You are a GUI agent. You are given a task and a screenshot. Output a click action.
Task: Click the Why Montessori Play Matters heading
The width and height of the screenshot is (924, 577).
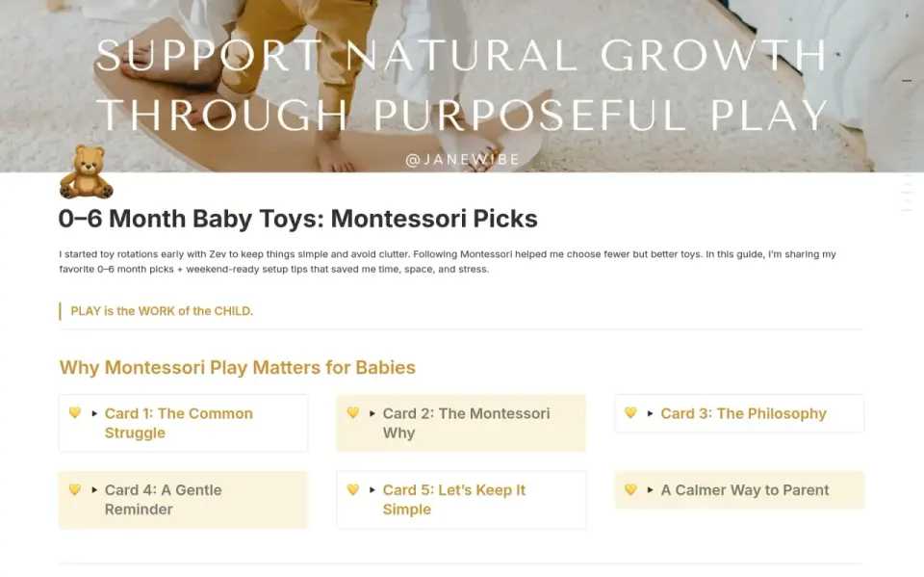[238, 368]
